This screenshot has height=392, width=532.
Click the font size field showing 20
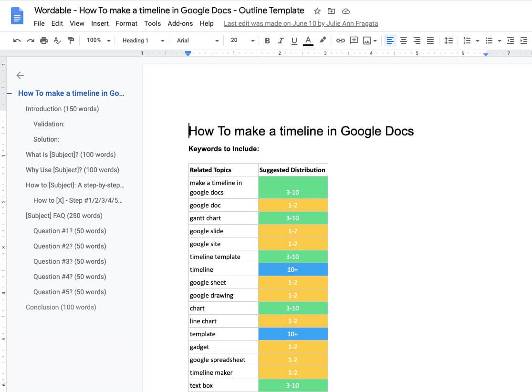pyautogui.click(x=234, y=41)
